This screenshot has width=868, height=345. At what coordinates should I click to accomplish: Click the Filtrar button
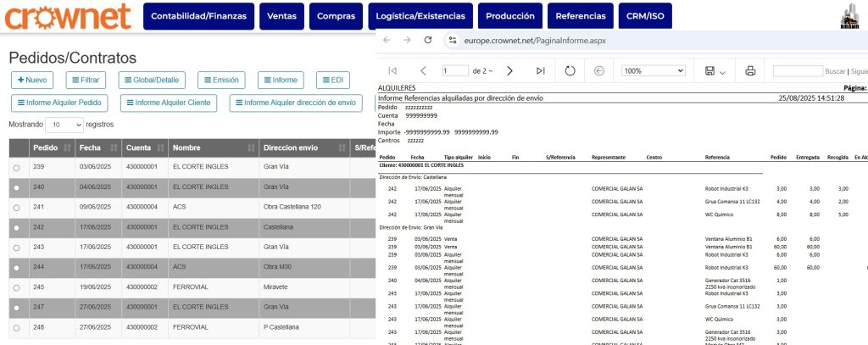click(86, 80)
